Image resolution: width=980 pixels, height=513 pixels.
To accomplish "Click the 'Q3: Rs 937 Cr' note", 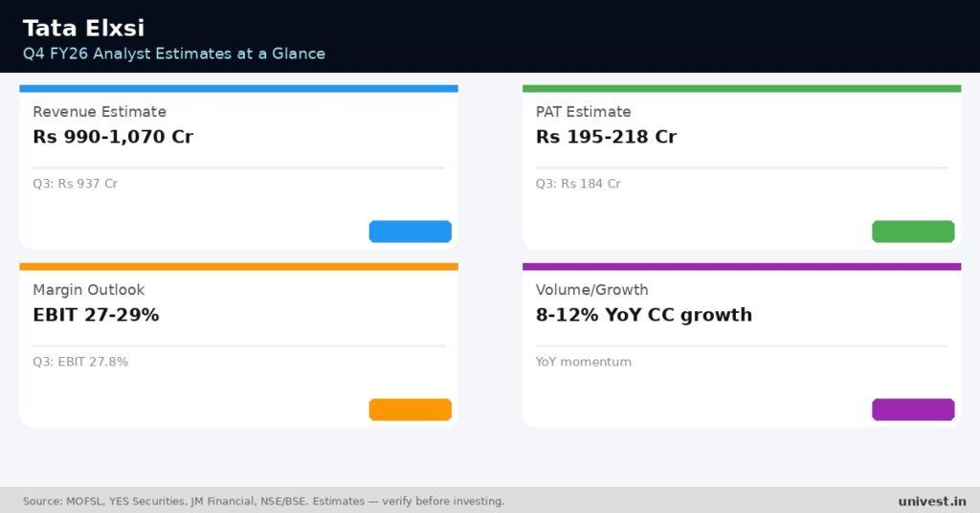I will point(75,184).
